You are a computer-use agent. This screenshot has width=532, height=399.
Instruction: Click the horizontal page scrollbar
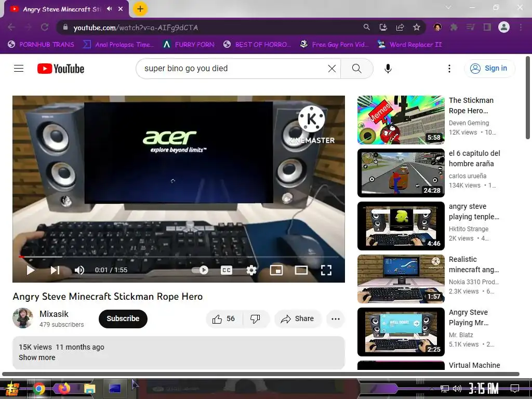(261, 374)
